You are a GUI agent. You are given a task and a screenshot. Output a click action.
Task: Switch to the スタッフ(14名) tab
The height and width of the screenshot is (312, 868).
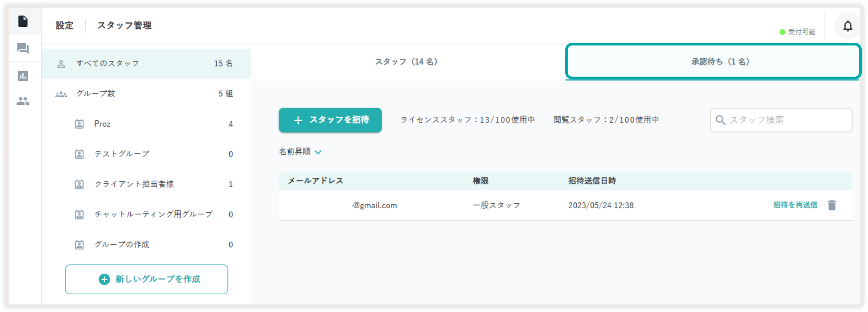406,62
